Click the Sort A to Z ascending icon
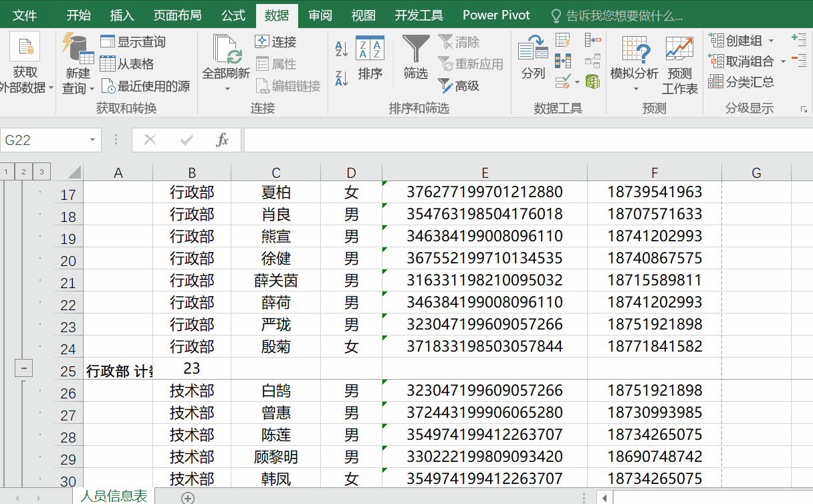The width and height of the screenshot is (813, 504). click(342, 48)
